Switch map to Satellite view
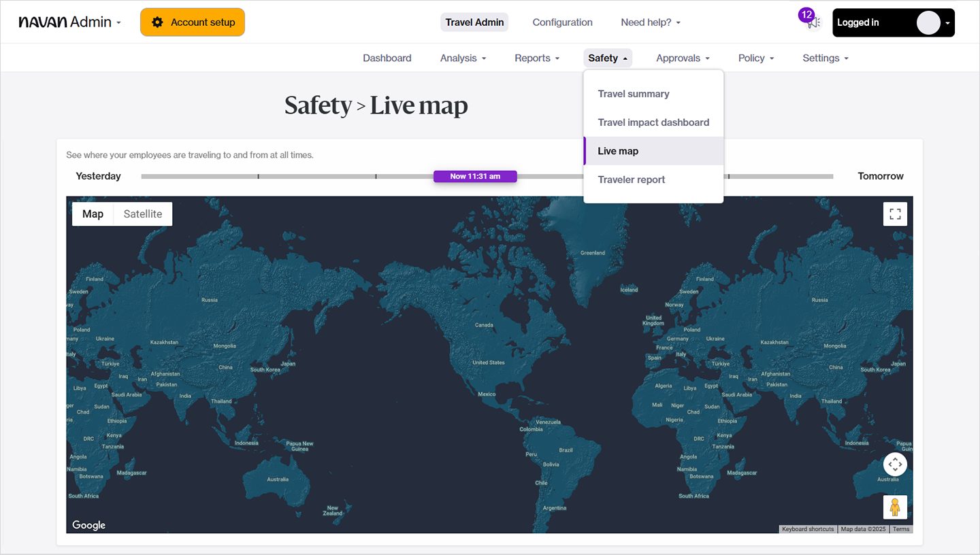980x555 pixels. coord(143,214)
